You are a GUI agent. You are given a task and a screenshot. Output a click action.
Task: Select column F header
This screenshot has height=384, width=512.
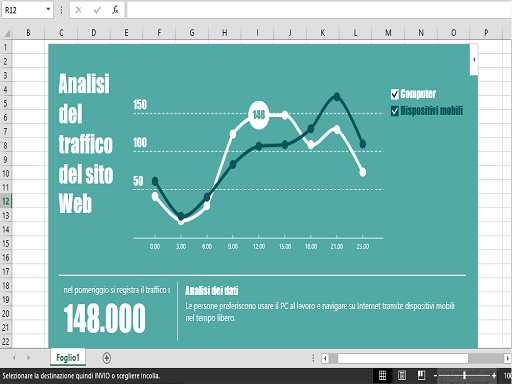[159, 33]
